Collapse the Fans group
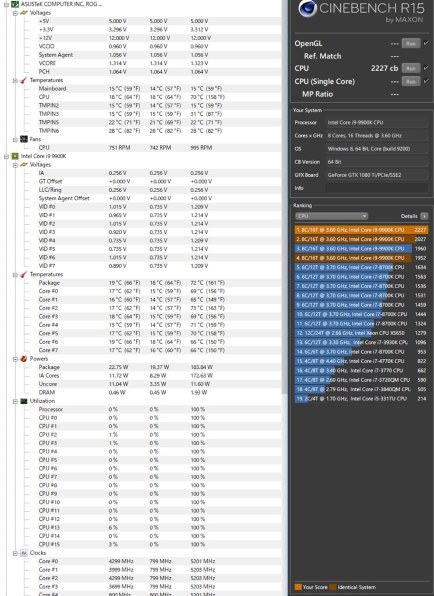The image size is (434, 596). click(x=15, y=139)
